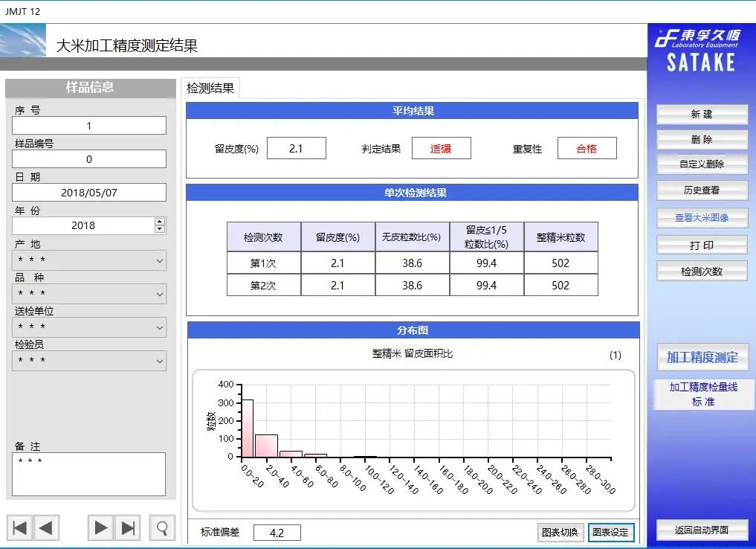Click the 检测次数 column header

click(x=263, y=237)
